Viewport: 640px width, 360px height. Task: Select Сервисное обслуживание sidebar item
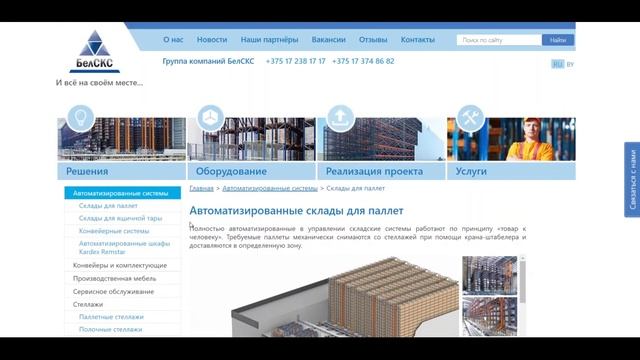tap(113, 291)
